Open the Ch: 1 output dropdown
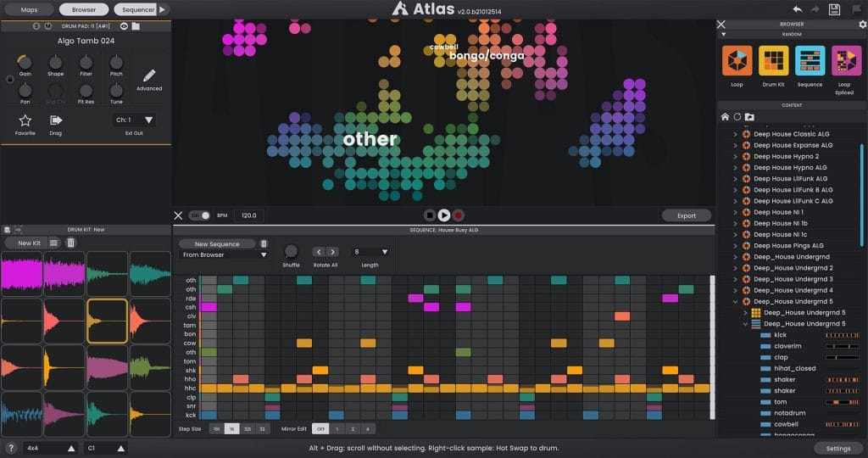The image size is (868, 458). (x=135, y=120)
